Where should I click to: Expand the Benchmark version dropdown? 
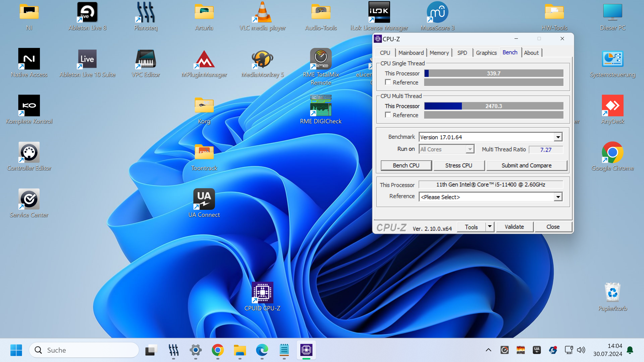pyautogui.click(x=558, y=137)
